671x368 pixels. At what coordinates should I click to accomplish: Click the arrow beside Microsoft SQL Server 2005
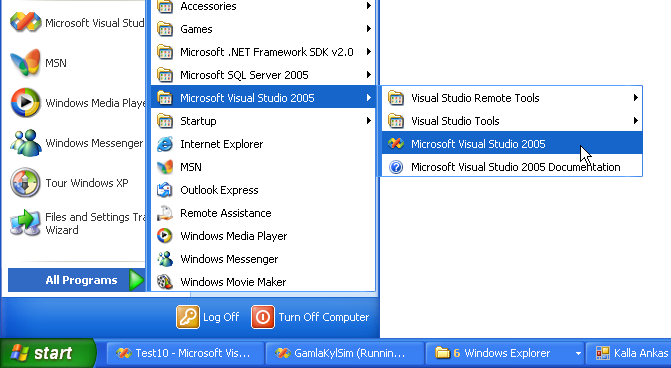pyautogui.click(x=368, y=75)
